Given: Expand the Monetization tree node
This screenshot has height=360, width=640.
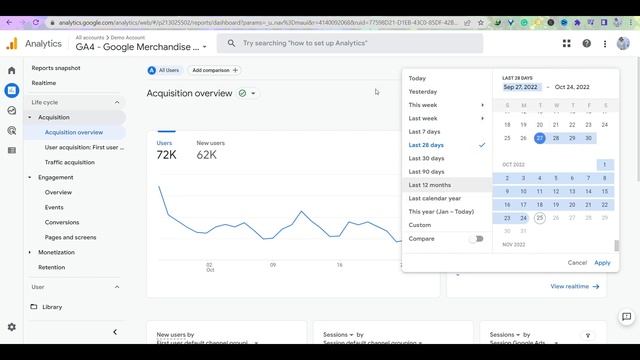Looking at the screenshot, I should coord(30,252).
